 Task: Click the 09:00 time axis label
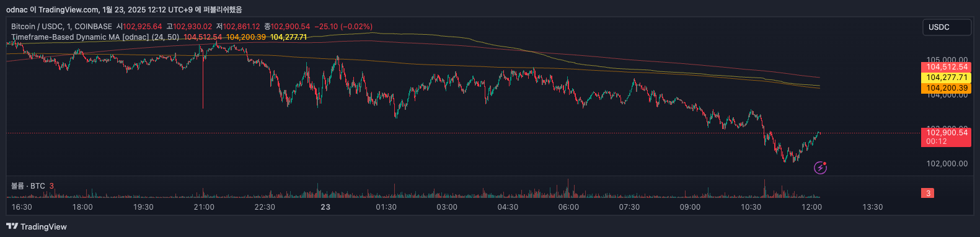(x=690, y=207)
